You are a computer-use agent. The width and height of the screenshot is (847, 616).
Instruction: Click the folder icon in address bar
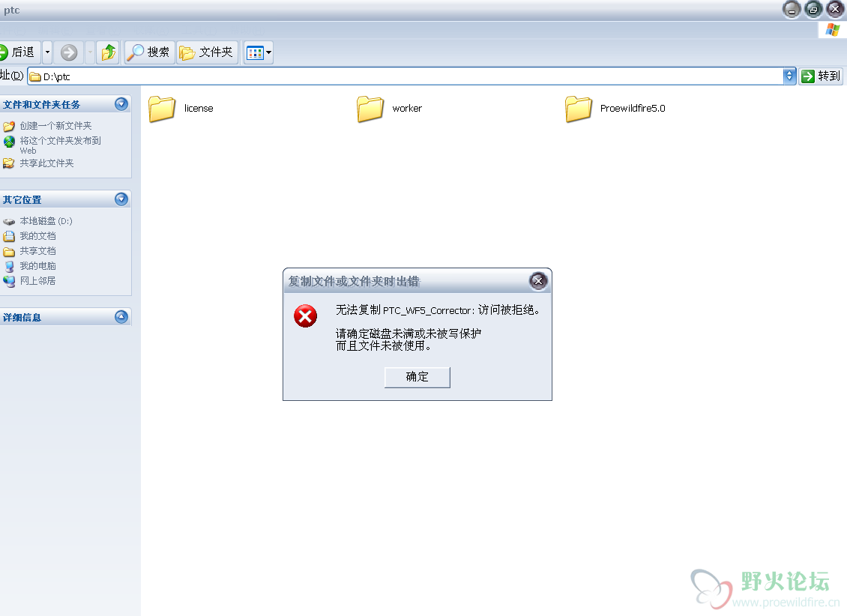[35, 76]
